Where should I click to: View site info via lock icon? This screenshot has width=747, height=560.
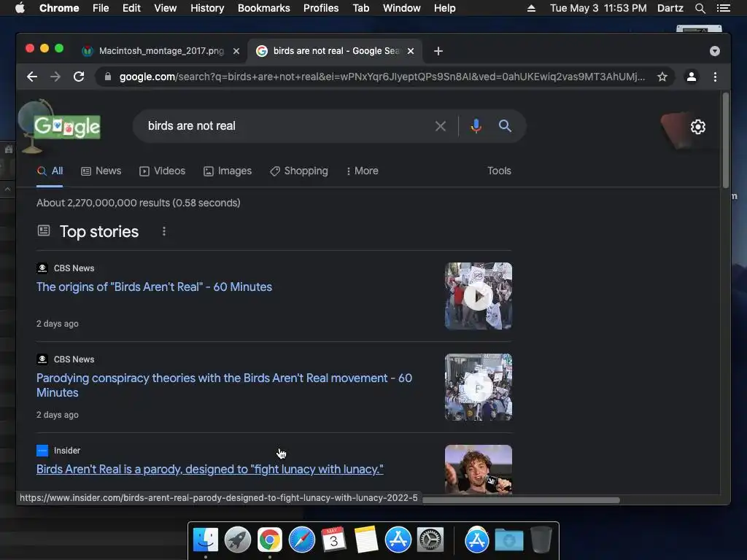coord(108,77)
